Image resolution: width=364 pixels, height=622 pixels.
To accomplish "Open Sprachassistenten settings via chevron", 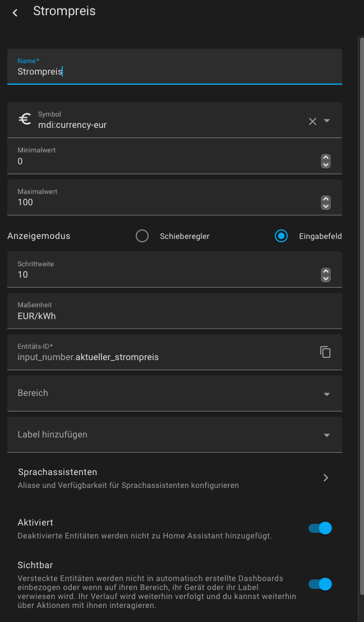I will 326,478.
